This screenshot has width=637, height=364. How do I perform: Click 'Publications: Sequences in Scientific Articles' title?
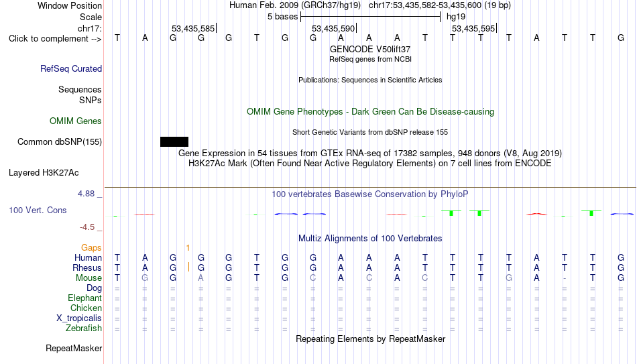(x=370, y=80)
